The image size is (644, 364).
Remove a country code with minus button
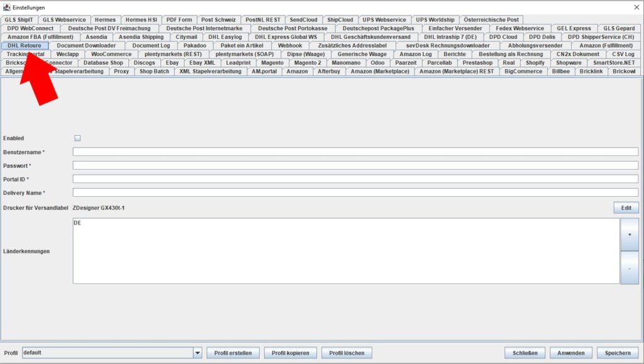tap(629, 268)
